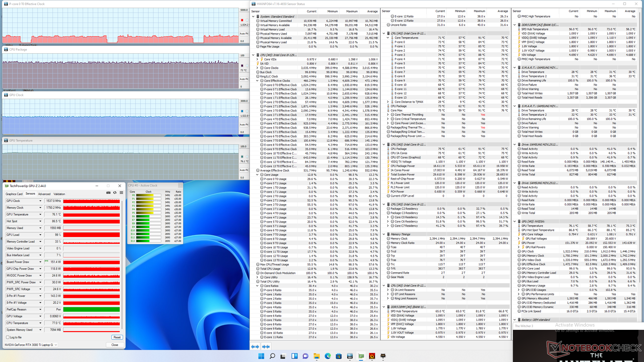
Task: Open Microsoft Store taskbar icon
Action: [339, 356]
